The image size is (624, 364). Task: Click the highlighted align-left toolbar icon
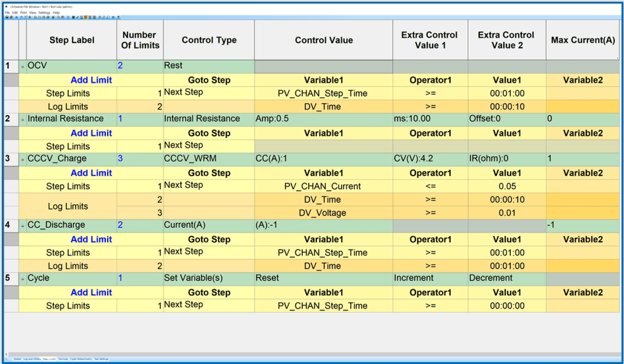(86, 17)
